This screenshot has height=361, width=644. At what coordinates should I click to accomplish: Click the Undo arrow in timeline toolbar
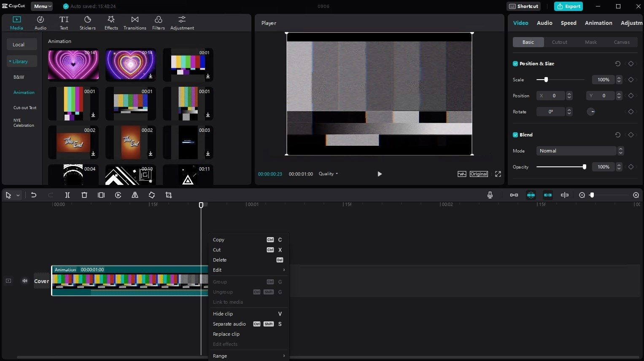(34, 195)
